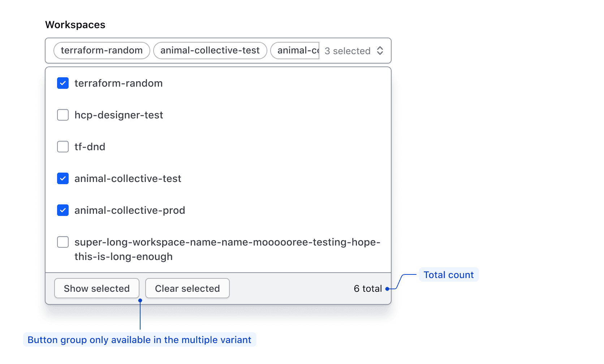Click the 6 total count indicator
Viewport: 604px width, 364px height.
(367, 288)
